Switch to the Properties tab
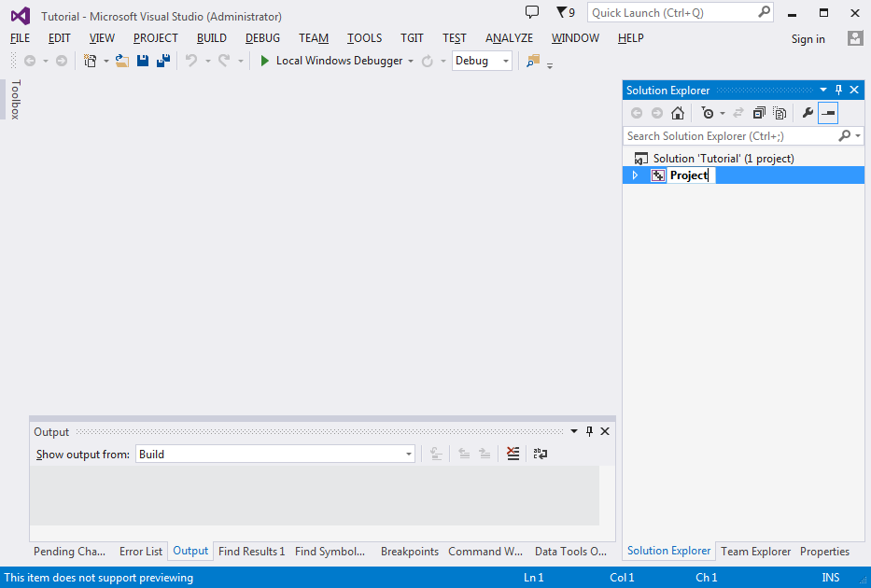Viewport: 871px width, 588px height. [x=825, y=552]
